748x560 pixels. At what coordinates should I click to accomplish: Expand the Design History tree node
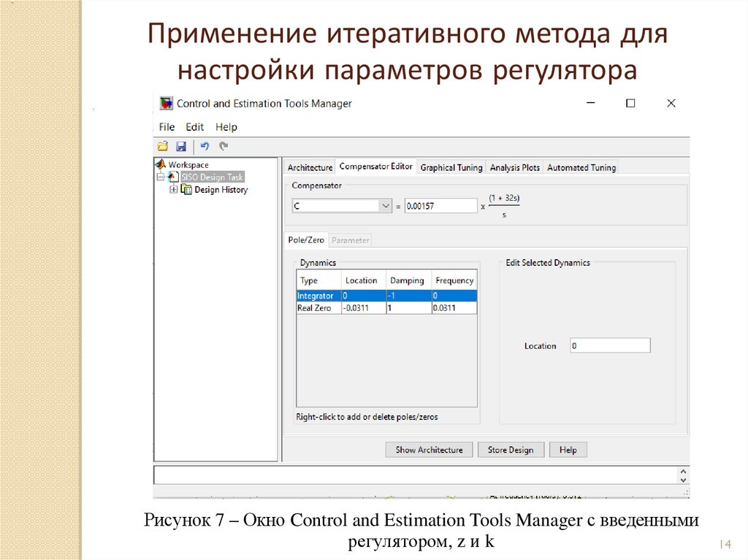pos(174,190)
